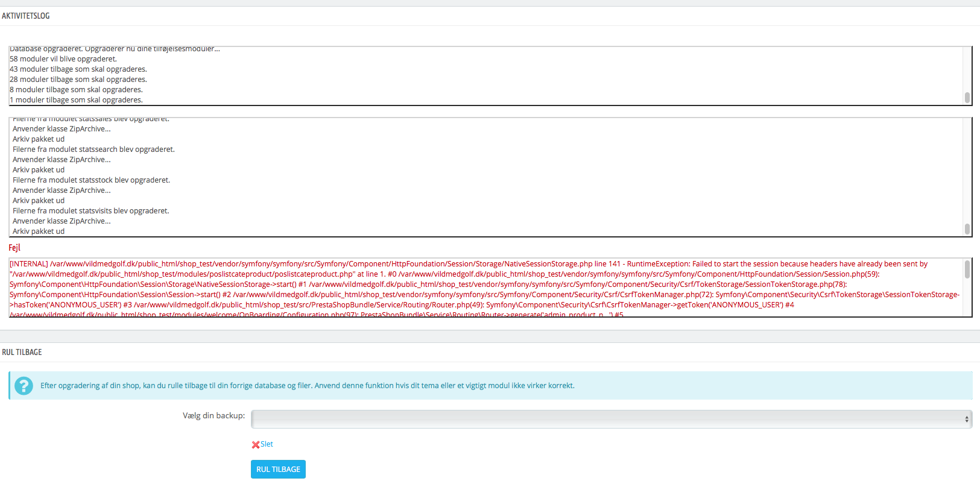Click the module count log scrollbar thumb
980x484 pixels.
point(967,98)
